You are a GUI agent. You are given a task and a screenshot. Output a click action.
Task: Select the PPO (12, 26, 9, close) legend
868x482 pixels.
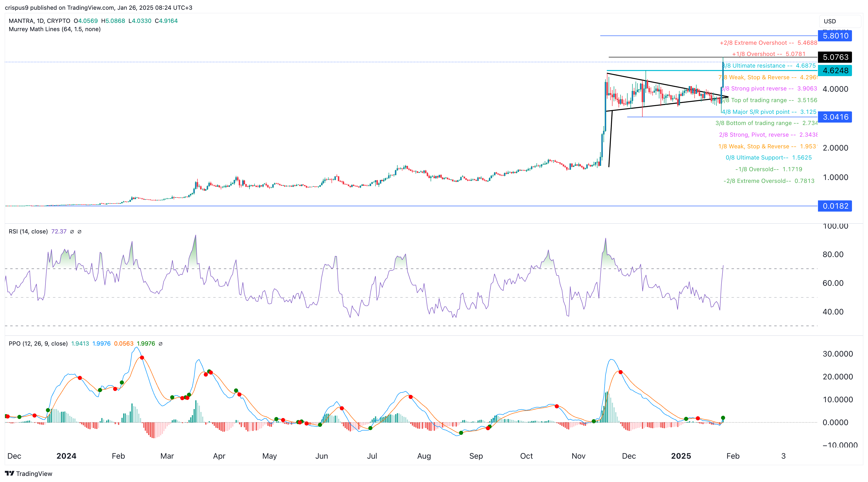pos(38,343)
